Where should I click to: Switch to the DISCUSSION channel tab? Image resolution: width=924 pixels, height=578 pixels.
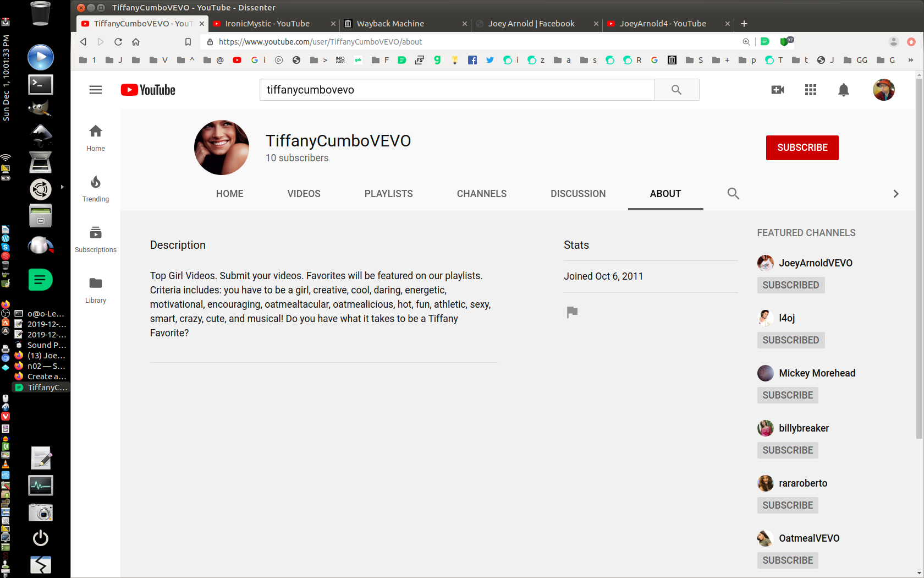[578, 194]
